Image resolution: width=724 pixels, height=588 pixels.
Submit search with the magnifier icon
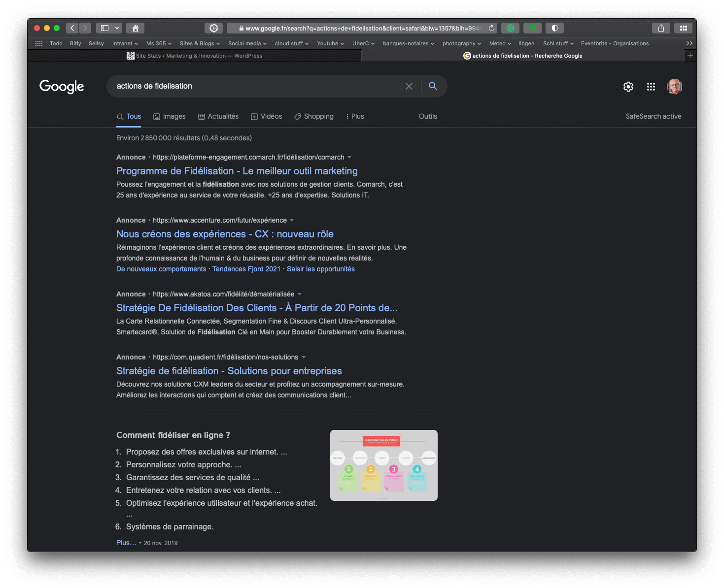[433, 86]
